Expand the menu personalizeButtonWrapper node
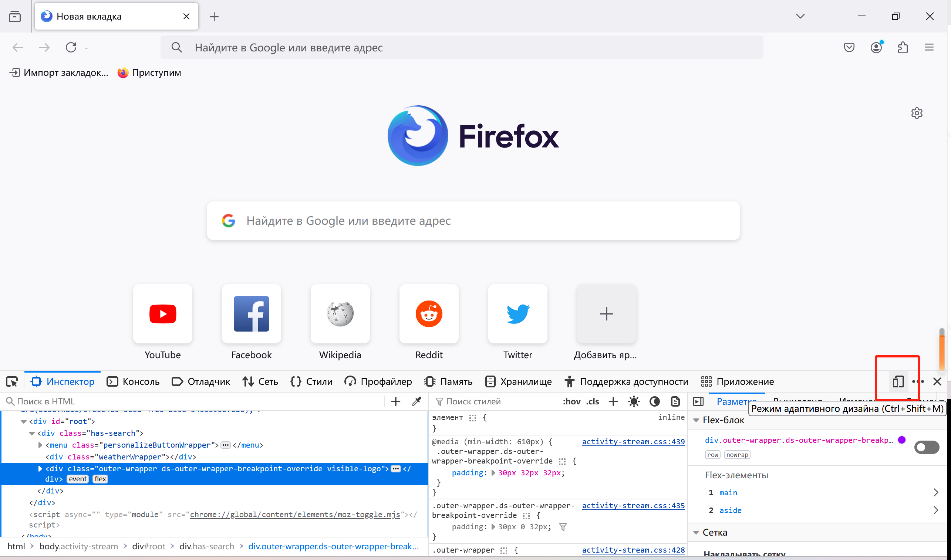The image size is (951, 560). pos(40,445)
